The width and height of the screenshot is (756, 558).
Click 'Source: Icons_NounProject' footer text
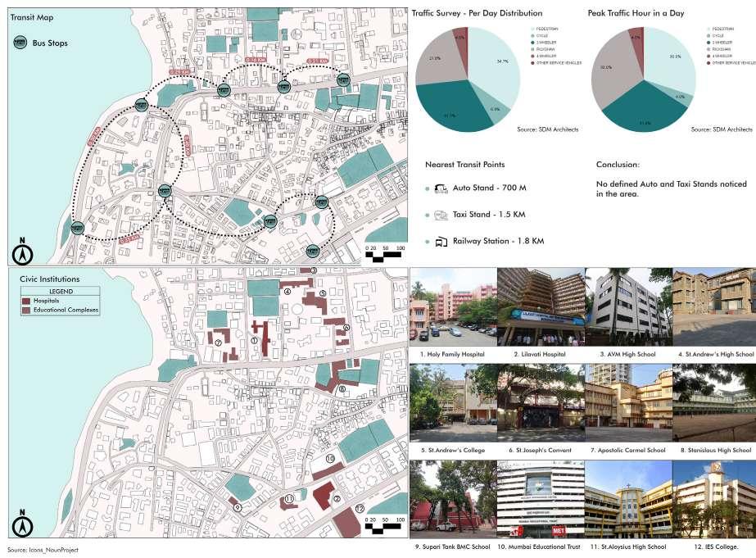(x=43, y=550)
